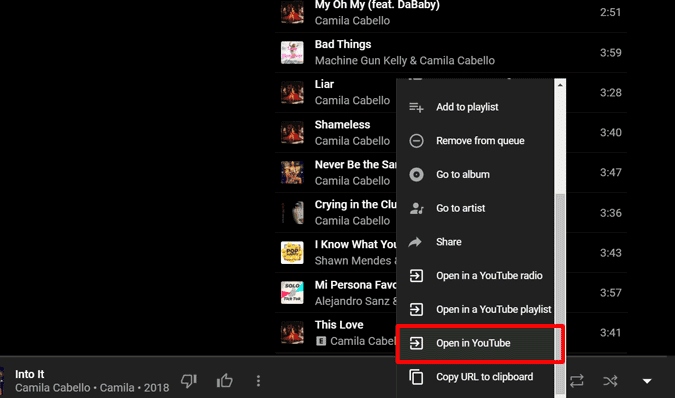Click the context menu scroll up arrow
Image resolution: width=675 pixels, height=398 pixels.
[x=560, y=85]
